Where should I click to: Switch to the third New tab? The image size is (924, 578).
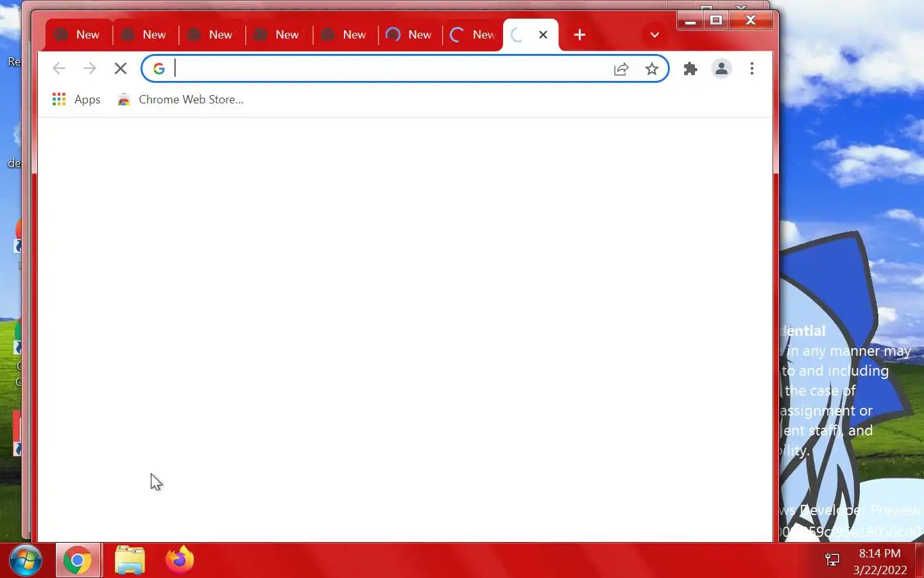tap(212, 35)
